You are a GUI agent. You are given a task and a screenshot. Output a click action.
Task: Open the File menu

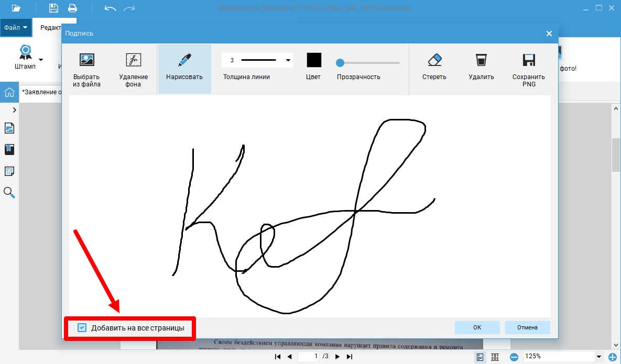15,27
